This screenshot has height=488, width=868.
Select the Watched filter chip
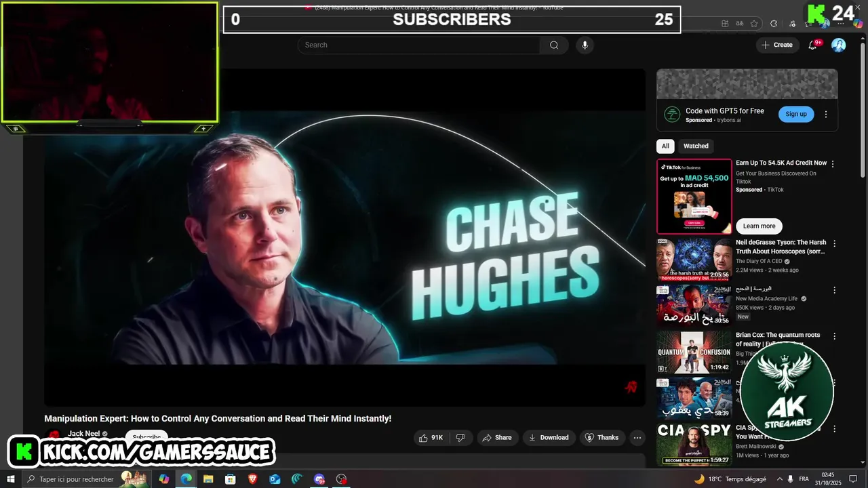(x=696, y=146)
